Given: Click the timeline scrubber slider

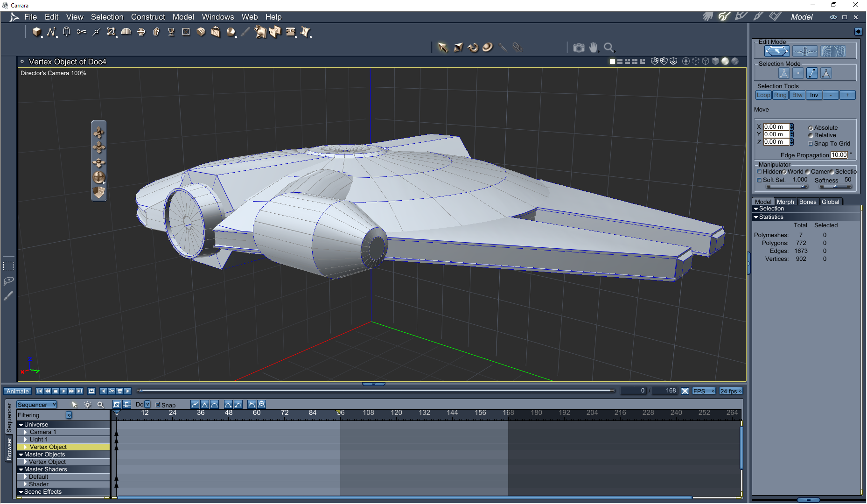Looking at the screenshot, I should 376,391.
